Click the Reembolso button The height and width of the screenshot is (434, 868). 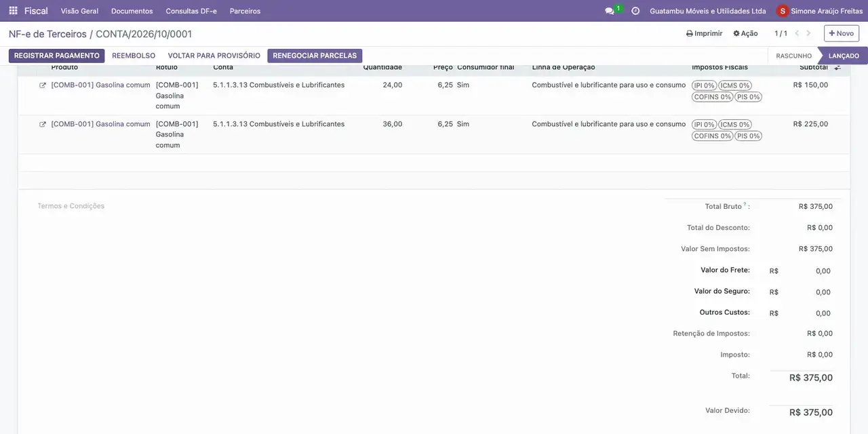click(134, 56)
